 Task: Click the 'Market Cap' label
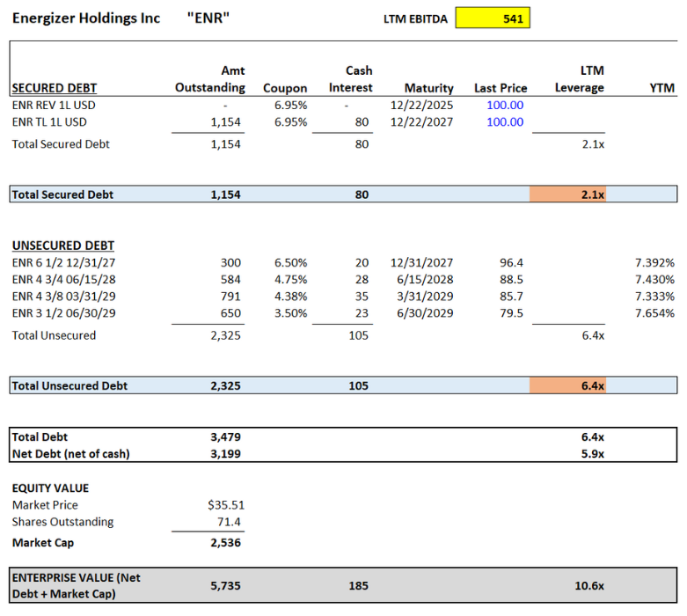coord(42,543)
